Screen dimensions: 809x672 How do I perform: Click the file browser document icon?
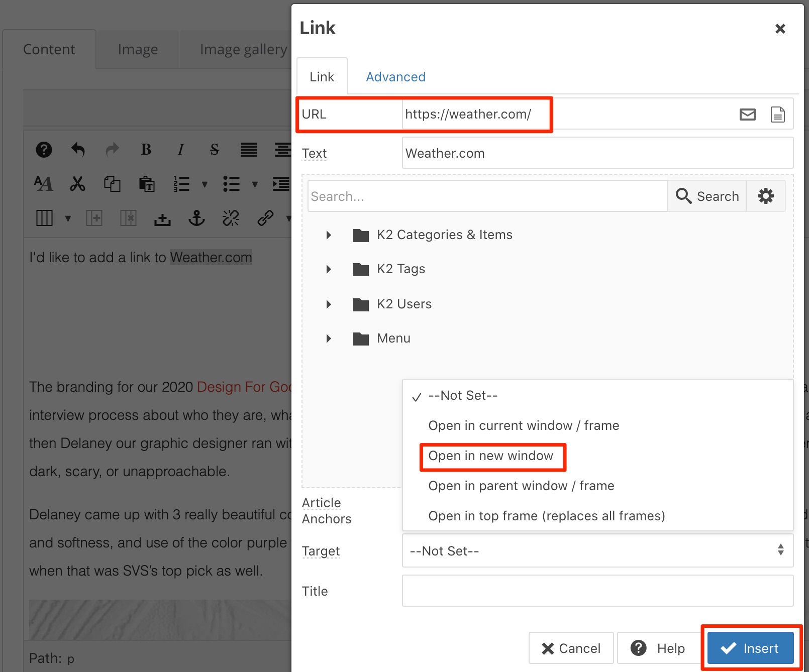(777, 115)
